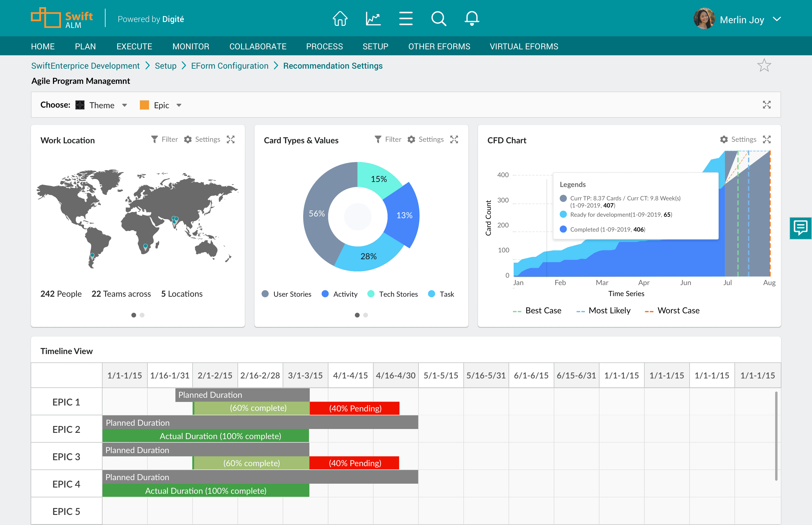Click Work Location filter funnel icon

154,139
